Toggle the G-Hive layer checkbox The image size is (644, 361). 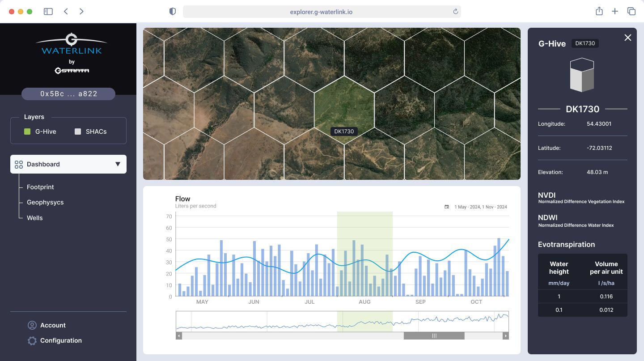click(27, 132)
